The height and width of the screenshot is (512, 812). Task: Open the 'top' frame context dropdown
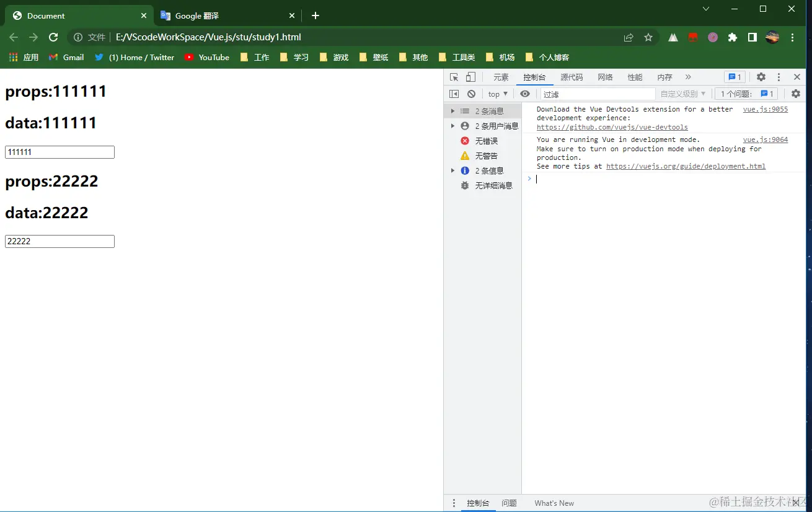click(x=496, y=94)
